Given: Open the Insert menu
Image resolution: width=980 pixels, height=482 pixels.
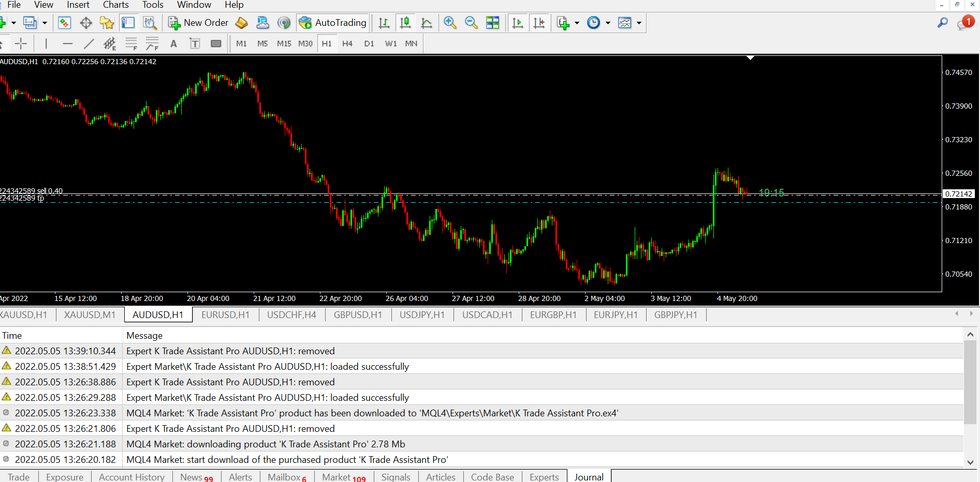Looking at the screenshot, I should coord(78,5).
